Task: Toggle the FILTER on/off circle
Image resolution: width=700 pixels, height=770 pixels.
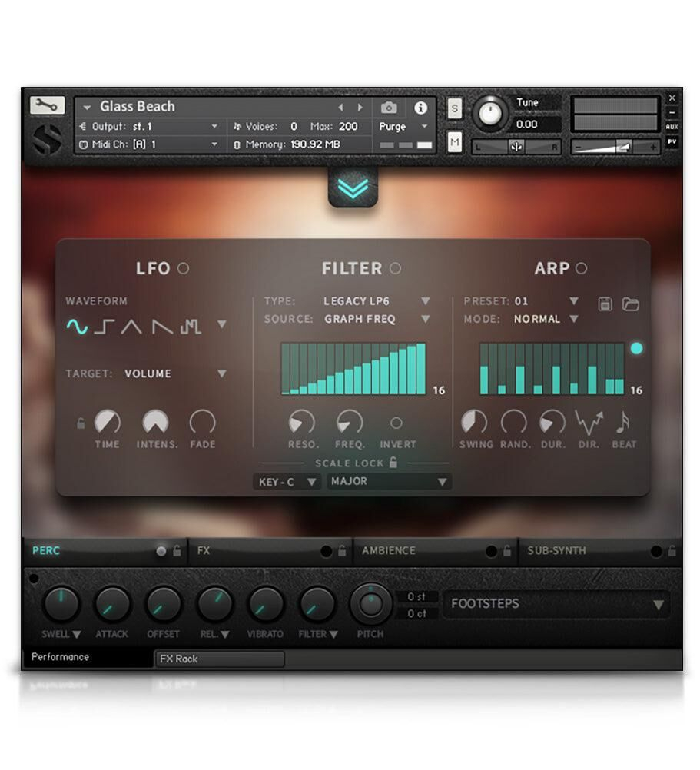Action: [395, 268]
